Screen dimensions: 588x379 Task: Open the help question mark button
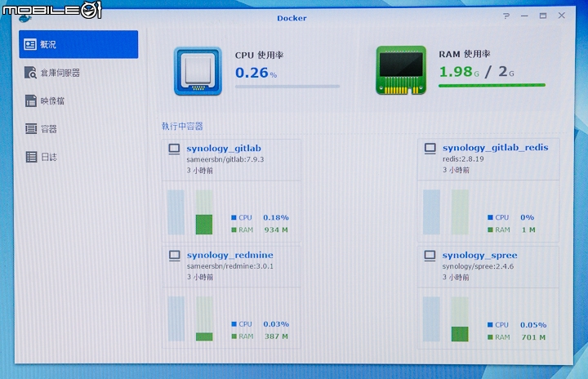506,16
